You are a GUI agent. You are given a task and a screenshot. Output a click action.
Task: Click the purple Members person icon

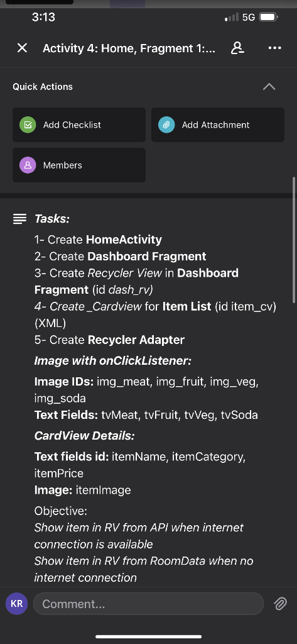28,165
